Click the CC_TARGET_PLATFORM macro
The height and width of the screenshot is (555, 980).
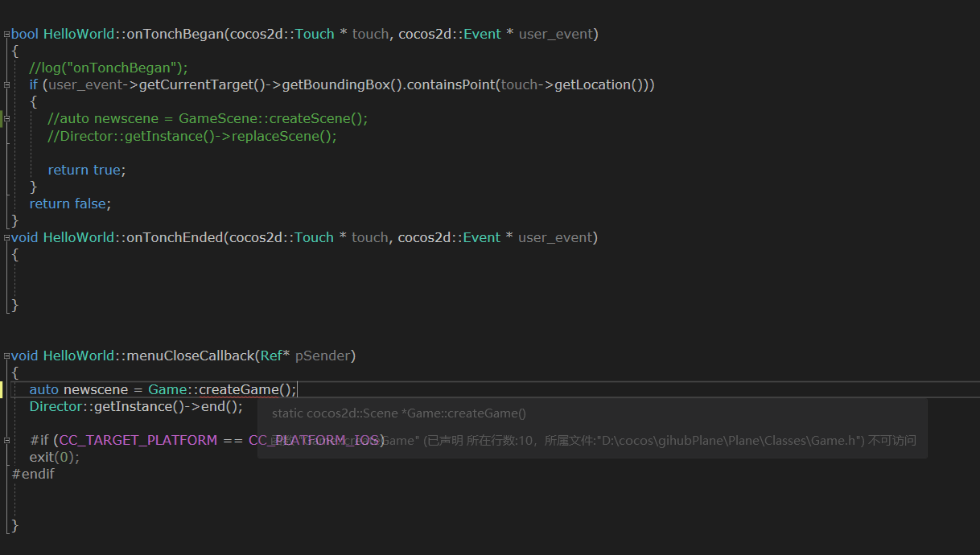pyautogui.click(x=138, y=440)
